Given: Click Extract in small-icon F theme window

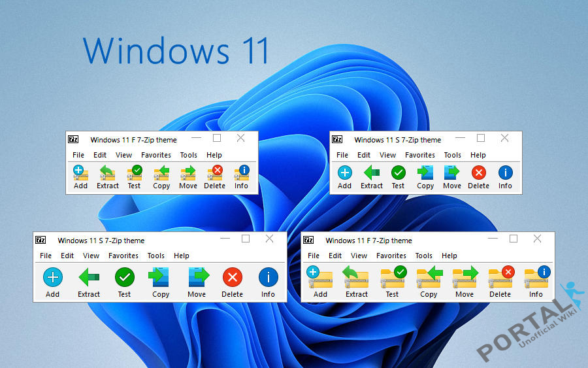Looking at the screenshot, I should (108, 177).
